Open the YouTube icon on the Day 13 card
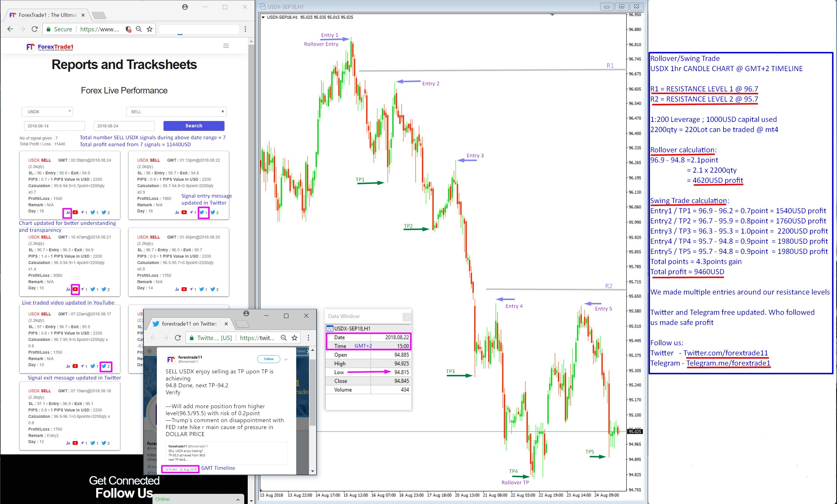Screen dimensions: 837x504 76,366
